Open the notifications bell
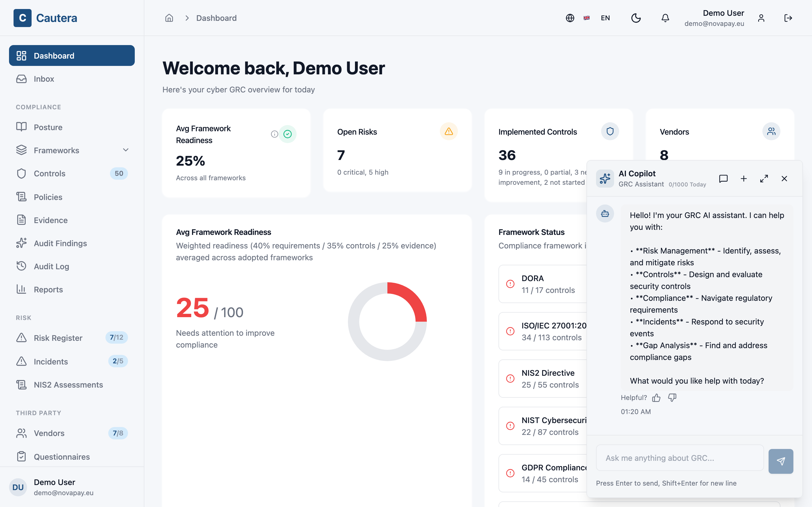 665,18
